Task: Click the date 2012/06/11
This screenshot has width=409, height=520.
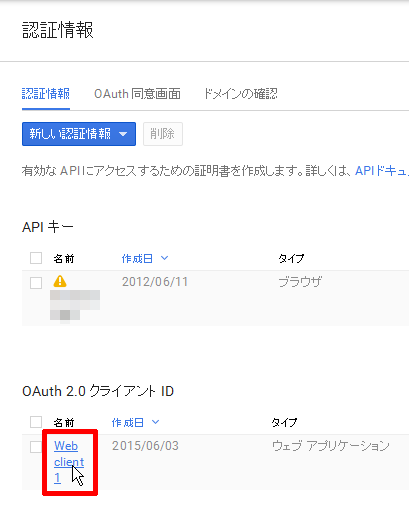Action: click(x=155, y=282)
